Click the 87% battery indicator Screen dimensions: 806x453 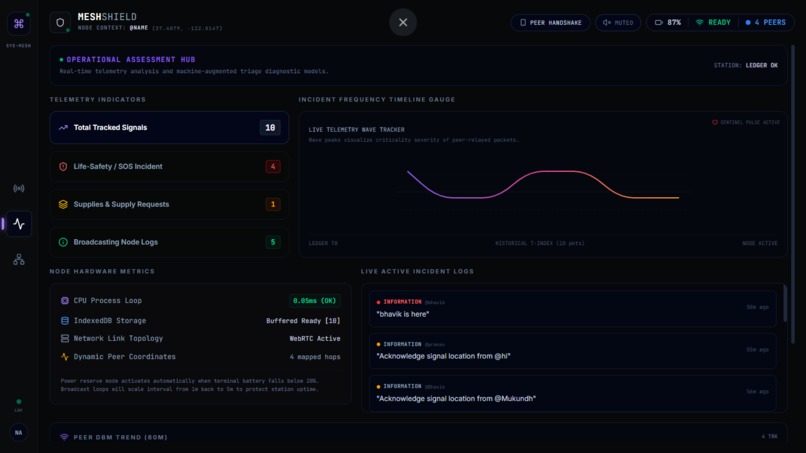point(668,23)
